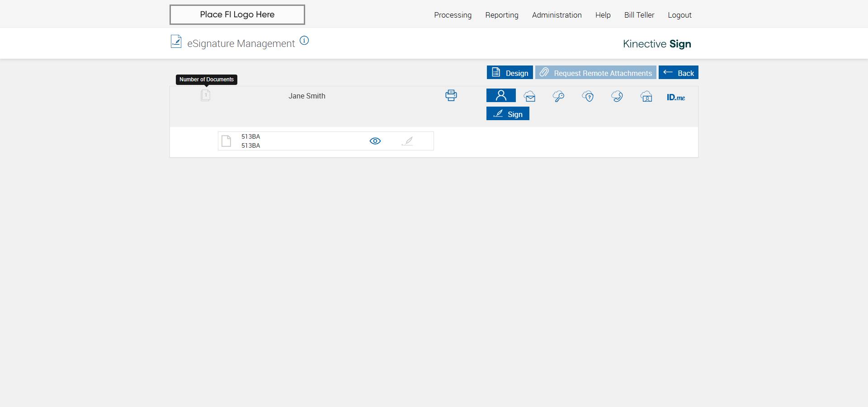Go Back with the Back button

[x=679, y=72]
